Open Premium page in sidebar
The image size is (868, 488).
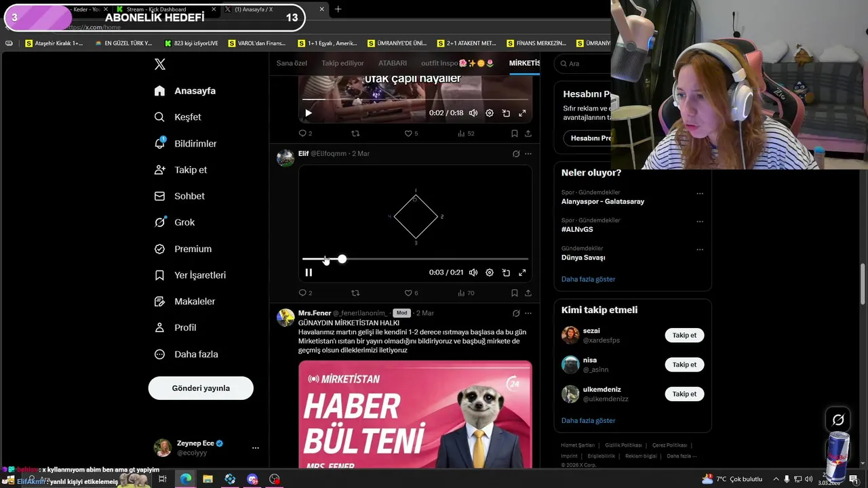pyautogui.click(x=183, y=249)
